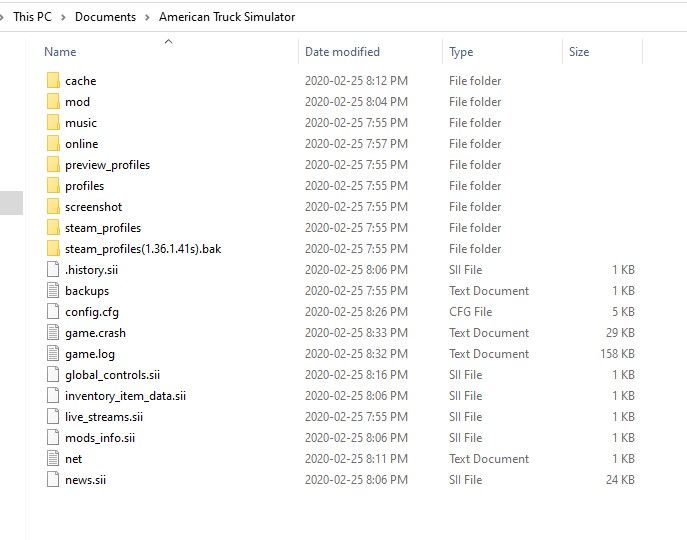Viewport: 687px width, 540px height.
Task: Click the news.sii file icon
Action: pyautogui.click(x=53, y=480)
